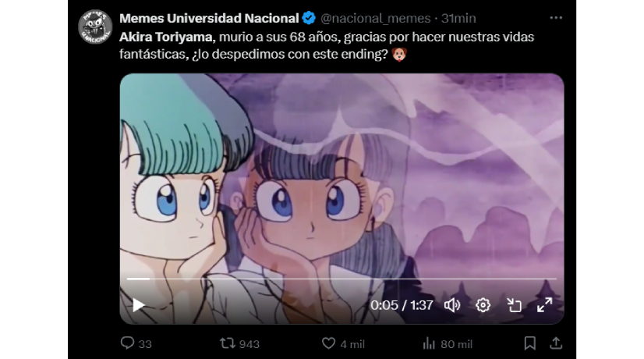Open the reply comments icon
The width and height of the screenshot is (644, 359).
click(127, 343)
